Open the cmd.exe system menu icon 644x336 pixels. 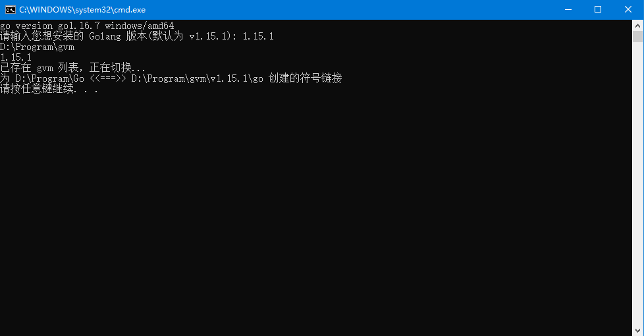pos(11,9)
